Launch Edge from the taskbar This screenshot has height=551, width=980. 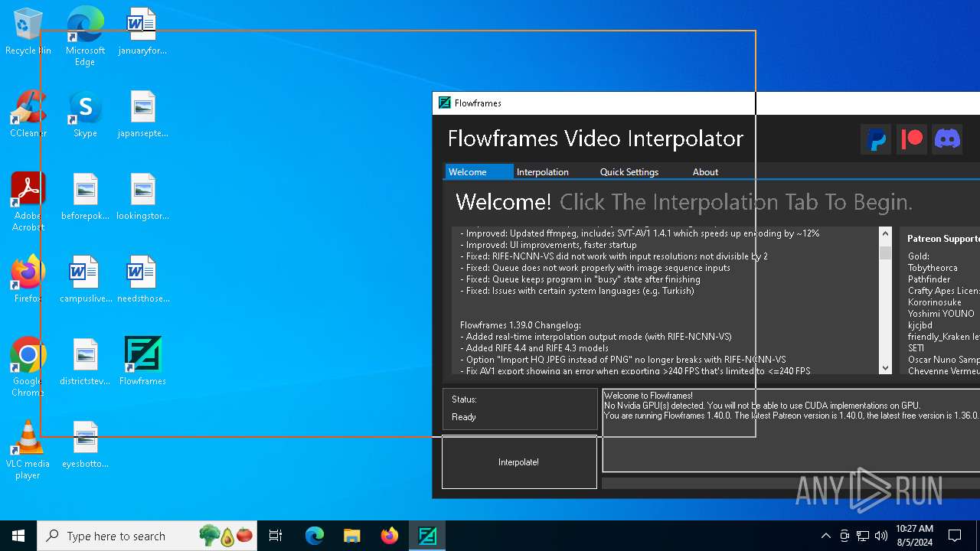[x=315, y=536]
